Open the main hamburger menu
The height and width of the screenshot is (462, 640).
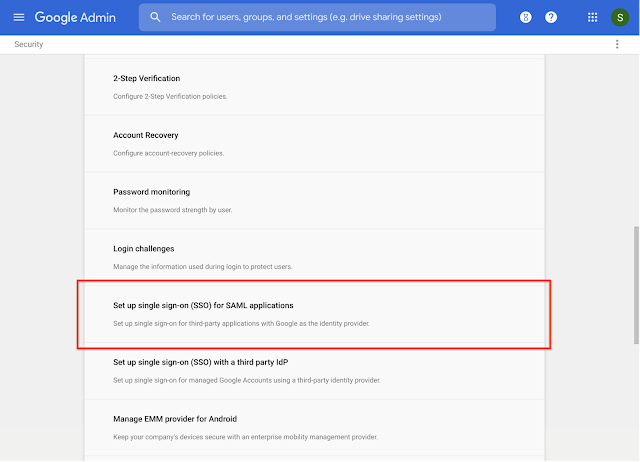19,17
